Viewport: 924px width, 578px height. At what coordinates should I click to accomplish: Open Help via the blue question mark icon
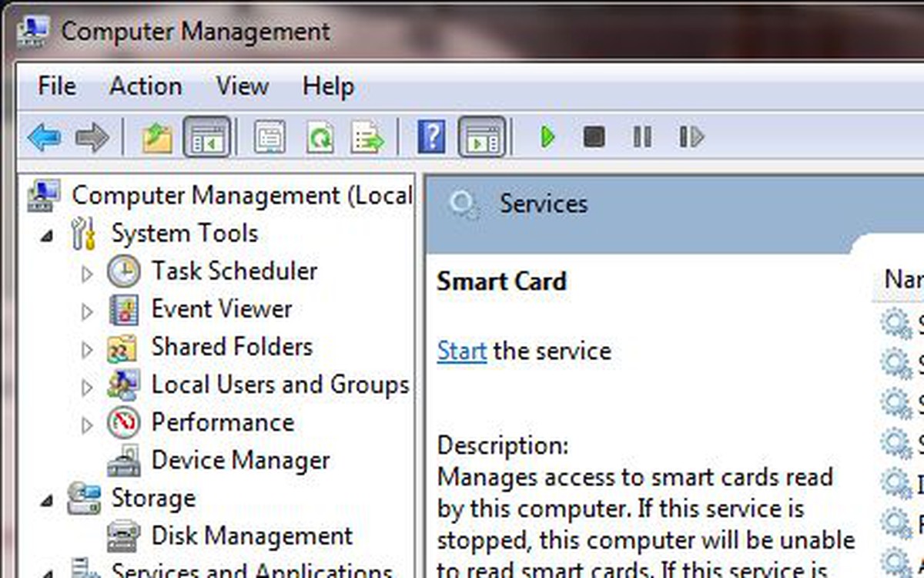coord(431,137)
